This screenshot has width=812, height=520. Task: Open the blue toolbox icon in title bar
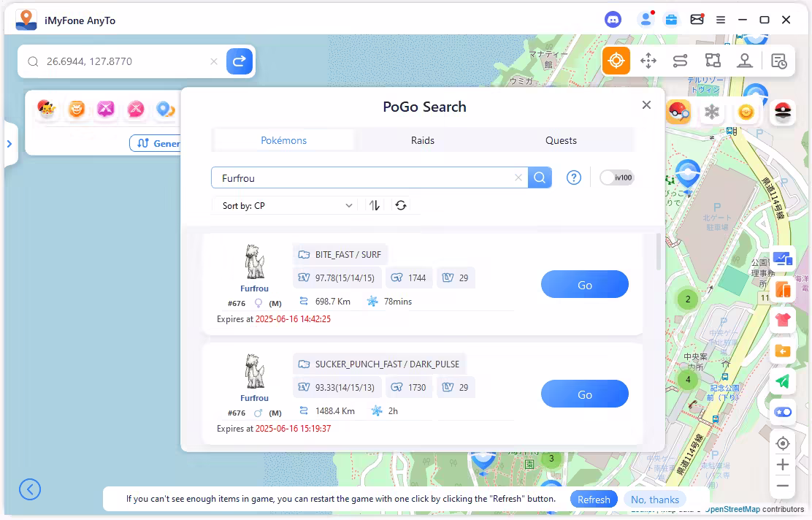point(671,20)
